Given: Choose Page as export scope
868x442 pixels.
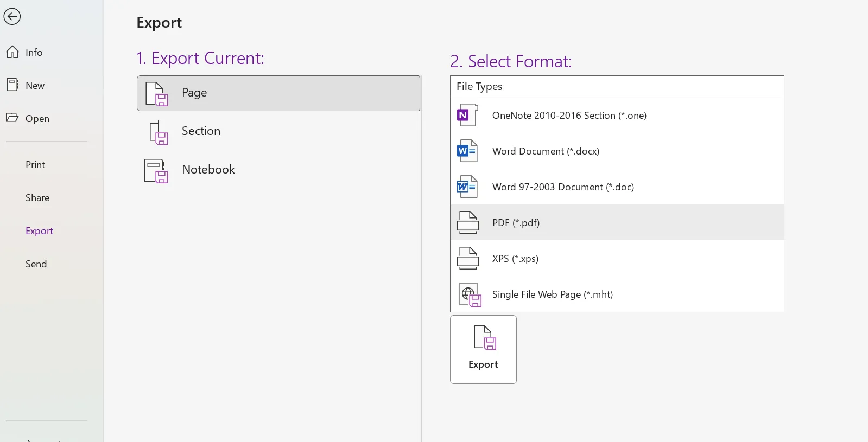Looking at the screenshot, I should [x=278, y=93].
